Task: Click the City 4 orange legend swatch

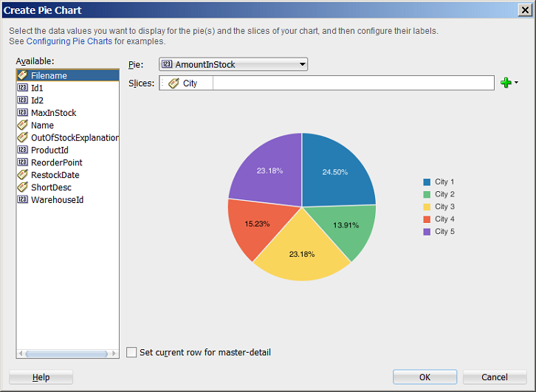Action: pyautogui.click(x=427, y=219)
